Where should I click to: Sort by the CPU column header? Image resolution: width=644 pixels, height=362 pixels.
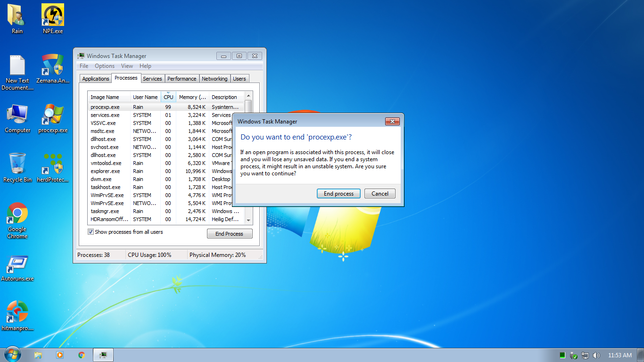click(x=168, y=97)
